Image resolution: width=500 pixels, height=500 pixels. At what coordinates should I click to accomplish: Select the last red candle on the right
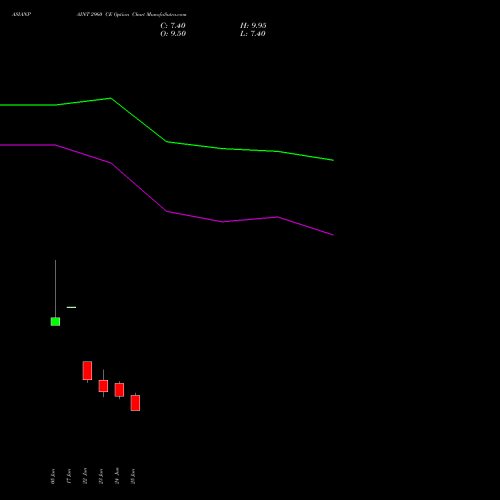tap(135, 403)
